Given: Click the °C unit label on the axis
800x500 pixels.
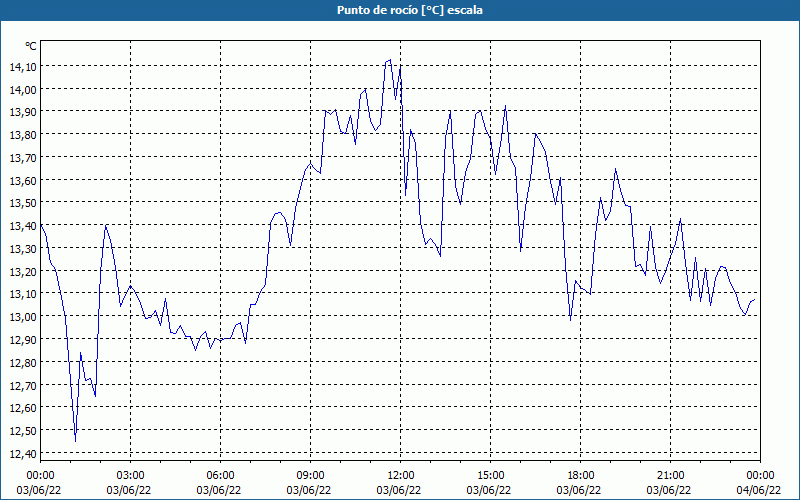Looking at the screenshot, I should 31,46.
